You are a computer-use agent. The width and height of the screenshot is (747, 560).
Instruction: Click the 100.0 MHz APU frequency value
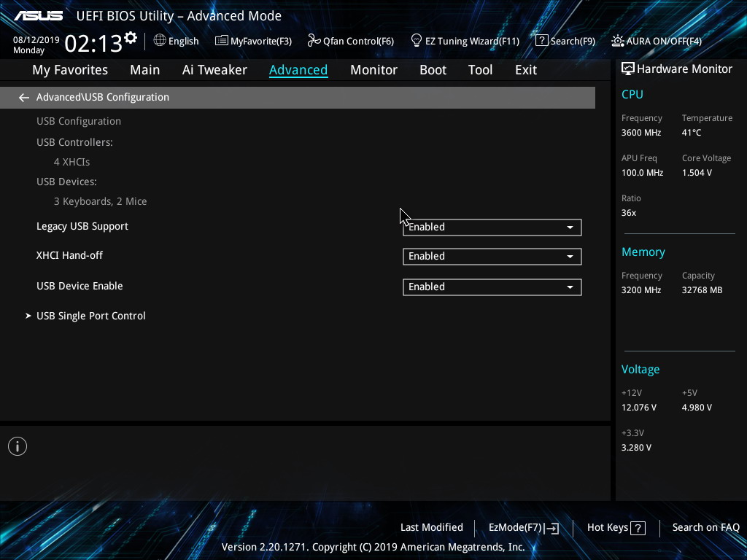coord(642,173)
